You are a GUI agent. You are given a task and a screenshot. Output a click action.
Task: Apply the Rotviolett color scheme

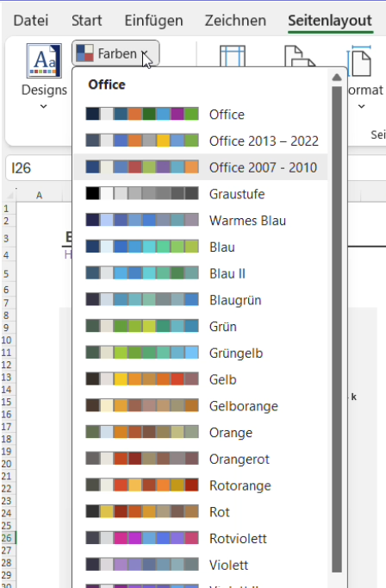[201, 539]
